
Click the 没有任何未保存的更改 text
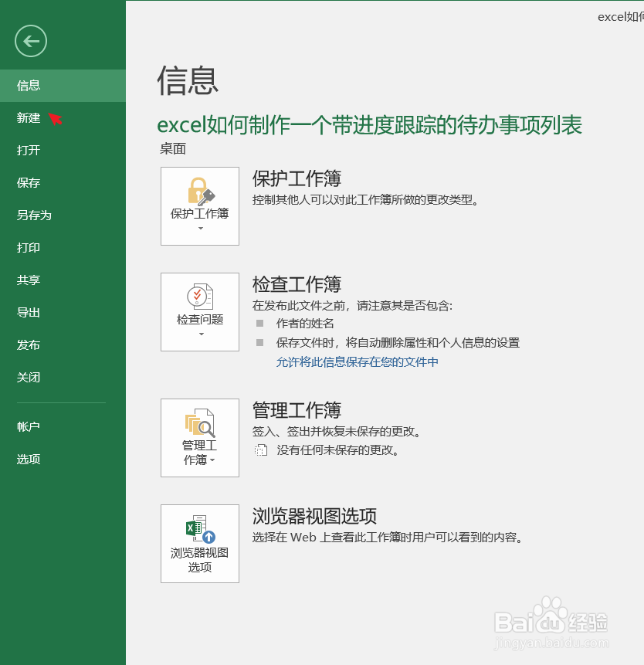click(338, 450)
